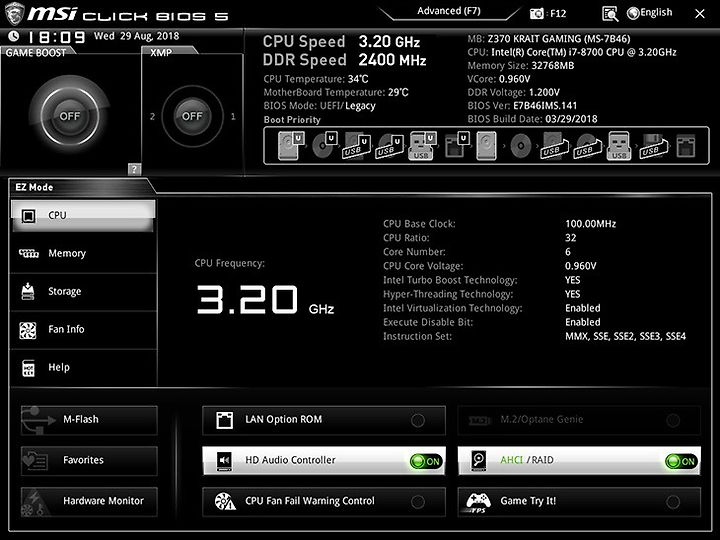This screenshot has width=720, height=540.
Task: Select UEFI CD/DVD boot device icon
Action: 324,146
